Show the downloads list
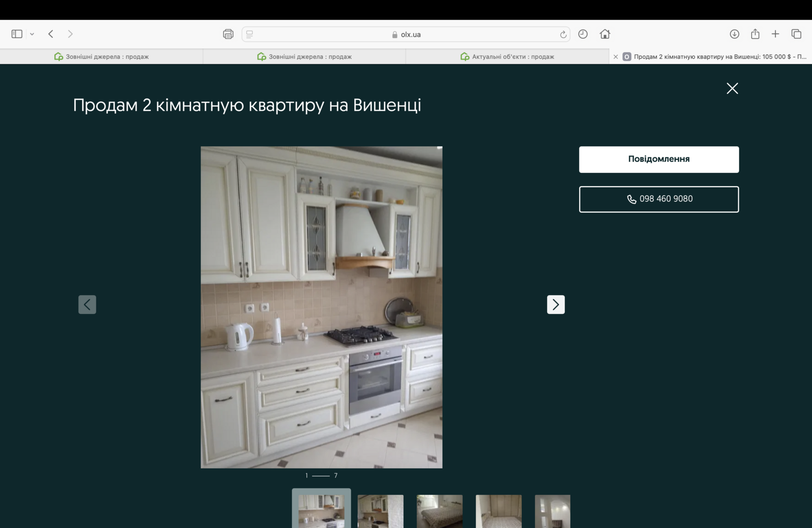Viewport: 812px width, 528px height. (734, 34)
